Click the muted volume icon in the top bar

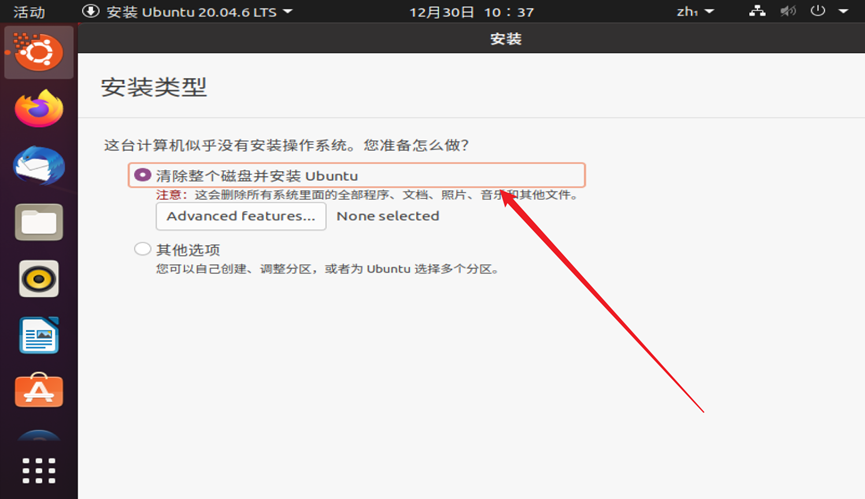tap(788, 11)
